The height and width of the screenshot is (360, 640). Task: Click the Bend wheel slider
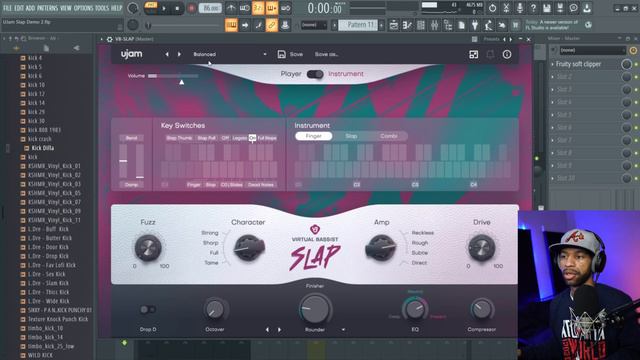point(123,160)
